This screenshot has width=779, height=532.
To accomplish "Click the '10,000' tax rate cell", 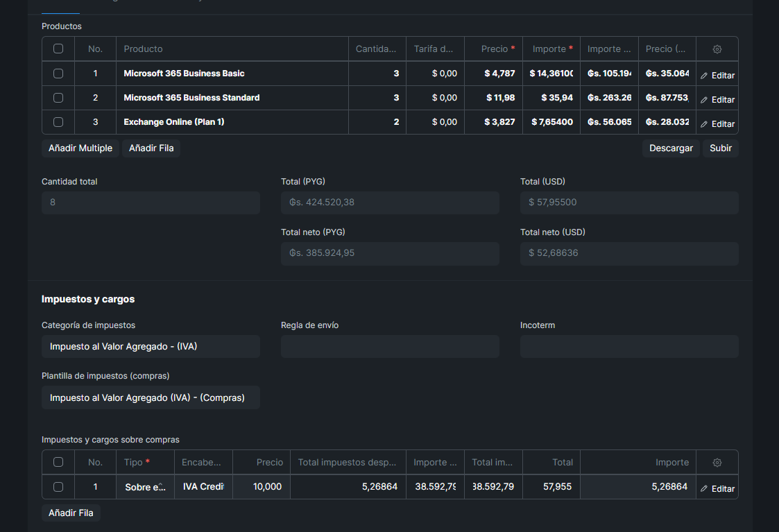I will [x=262, y=487].
